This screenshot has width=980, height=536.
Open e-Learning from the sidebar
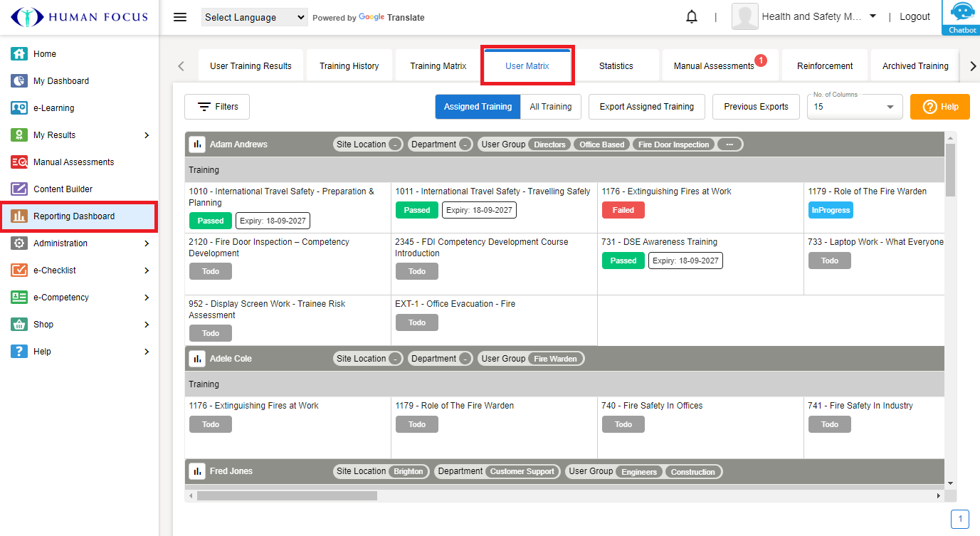click(x=53, y=108)
